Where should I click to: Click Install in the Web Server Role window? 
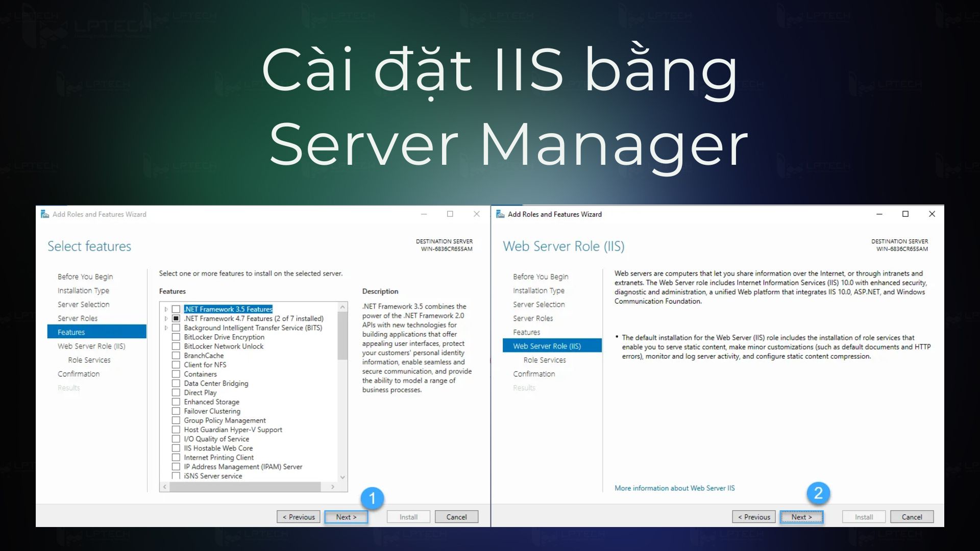click(864, 517)
